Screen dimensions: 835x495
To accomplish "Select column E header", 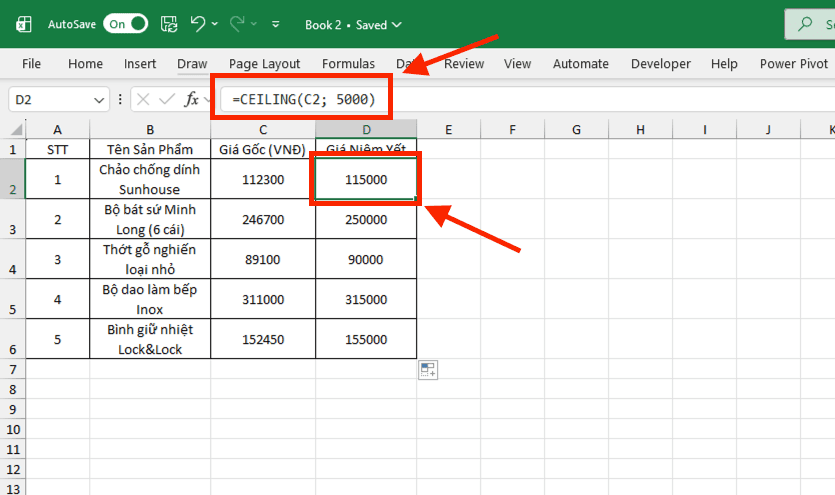I will tap(448, 130).
